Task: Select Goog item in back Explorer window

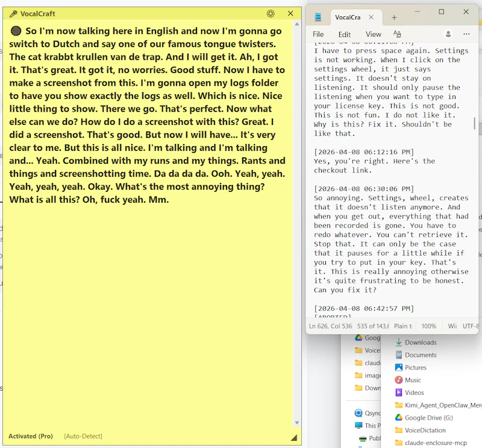Action: 372,338
